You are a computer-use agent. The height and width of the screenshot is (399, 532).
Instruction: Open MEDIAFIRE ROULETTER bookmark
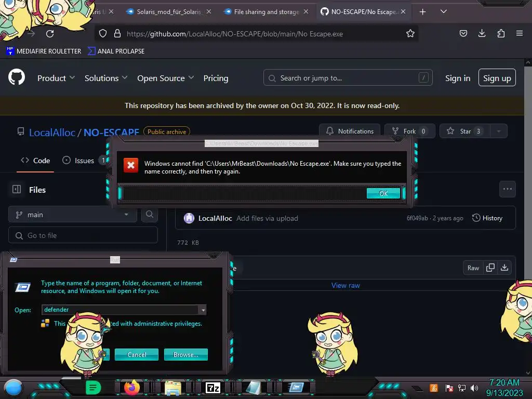click(x=44, y=51)
